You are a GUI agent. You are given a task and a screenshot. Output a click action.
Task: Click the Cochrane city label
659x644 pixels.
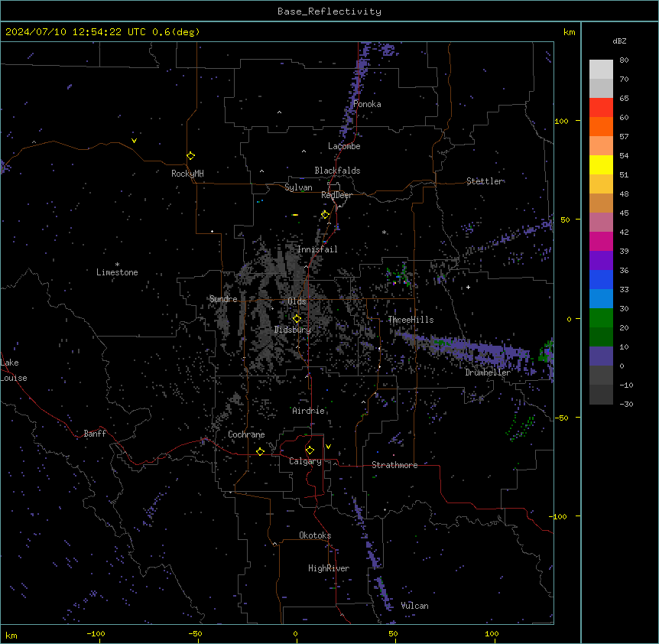click(246, 434)
